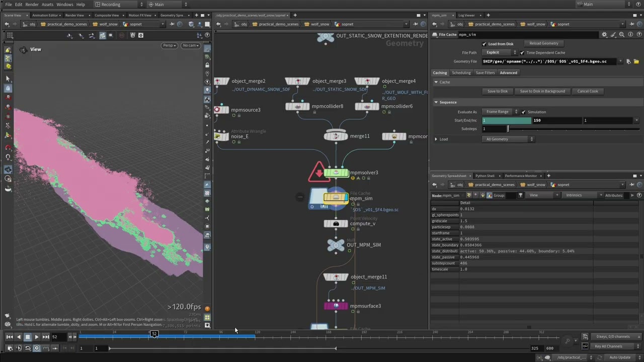Open the Log Viewer tab
The width and height of the screenshot is (644, 362).
tap(466, 15)
